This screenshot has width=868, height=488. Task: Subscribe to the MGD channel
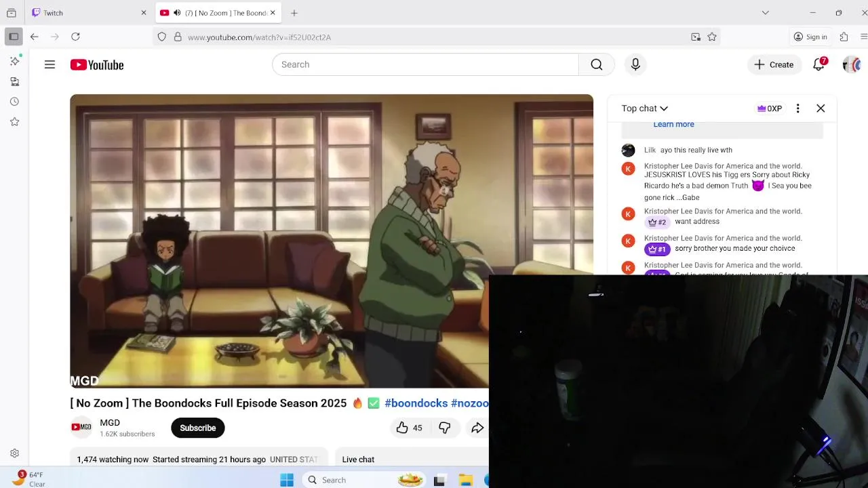coord(198,428)
